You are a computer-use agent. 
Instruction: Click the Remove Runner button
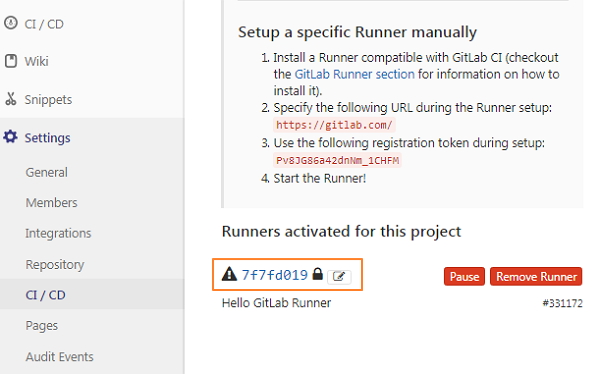[x=536, y=276]
